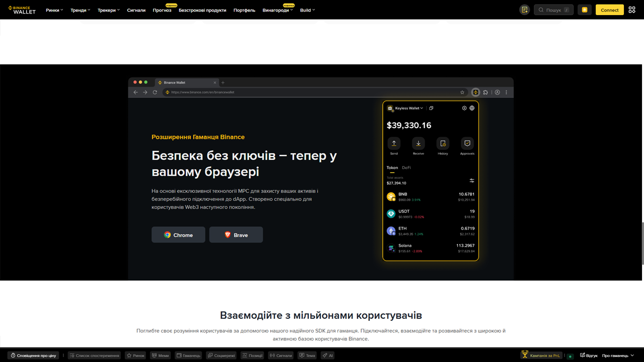Open the AI notes icon beside search
The width and height of the screenshot is (644, 362).
tap(525, 10)
